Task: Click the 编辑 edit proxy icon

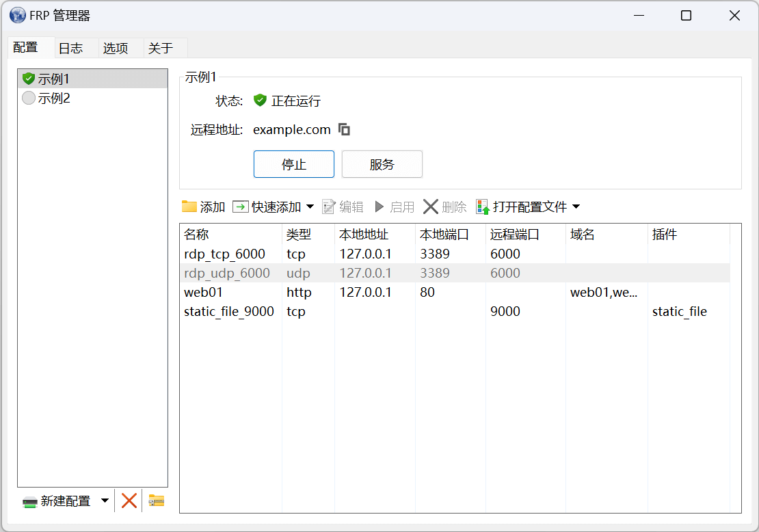Action: 329,206
